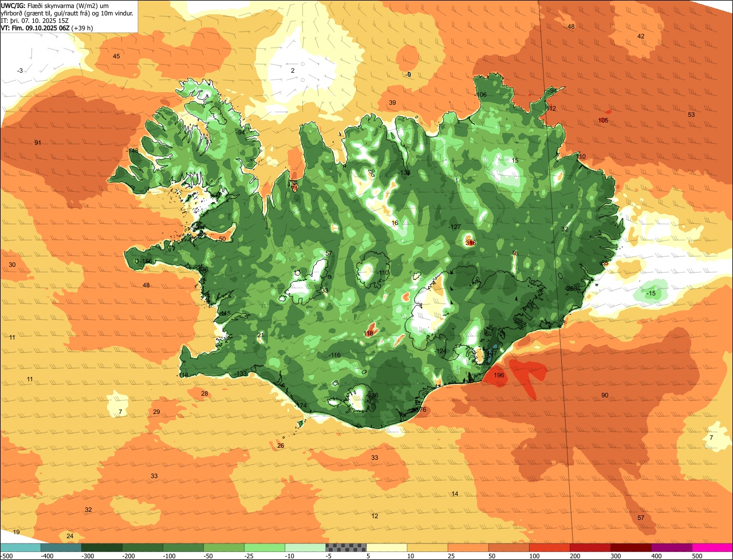This screenshot has height=560, width=733.
Task: Click the value 19 near the bottom-left corner
Action: pyautogui.click(x=16, y=532)
